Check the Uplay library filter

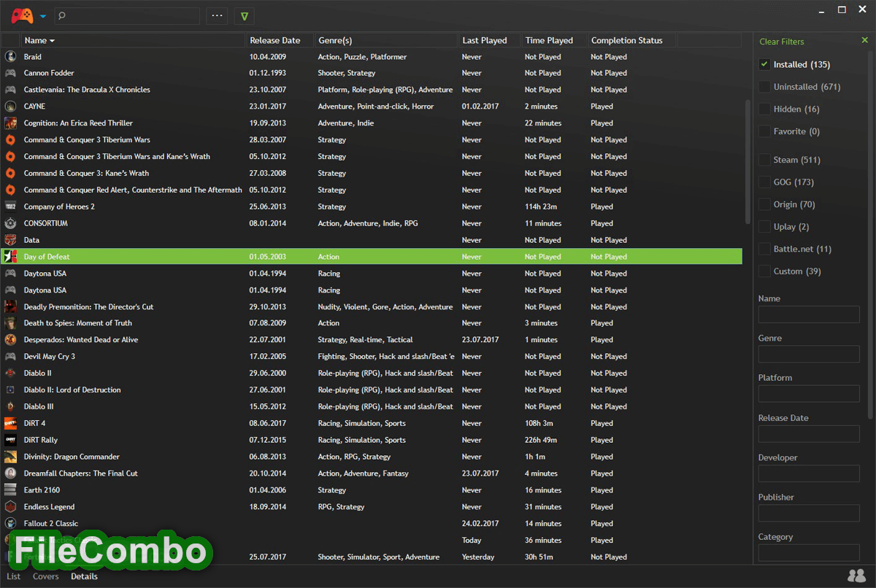[x=764, y=226]
